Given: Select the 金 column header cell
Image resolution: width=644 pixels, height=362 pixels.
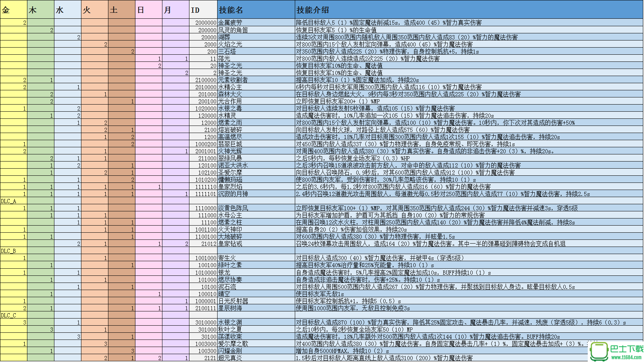Looking at the screenshot, I should (x=14, y=9).
